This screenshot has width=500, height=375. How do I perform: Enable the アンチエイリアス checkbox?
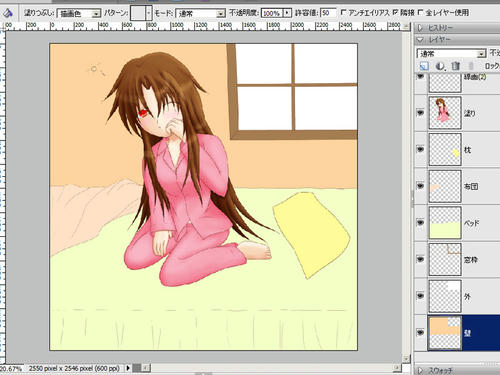343,13
